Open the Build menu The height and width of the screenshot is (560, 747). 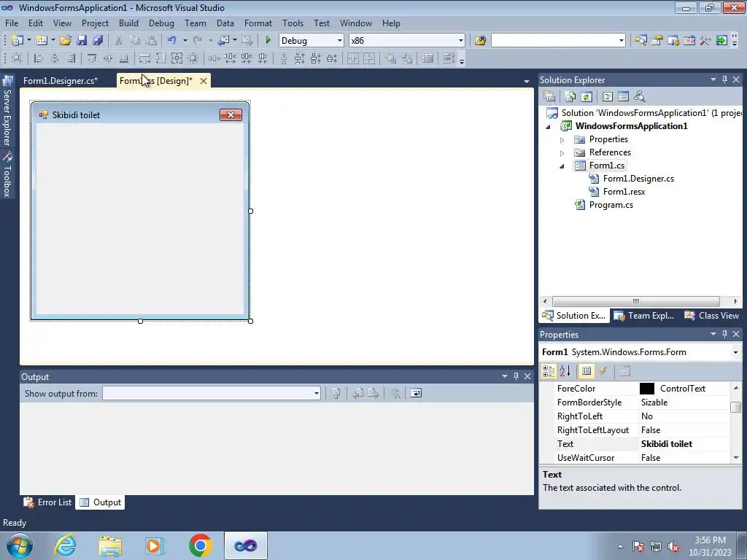tap(128, 23)
